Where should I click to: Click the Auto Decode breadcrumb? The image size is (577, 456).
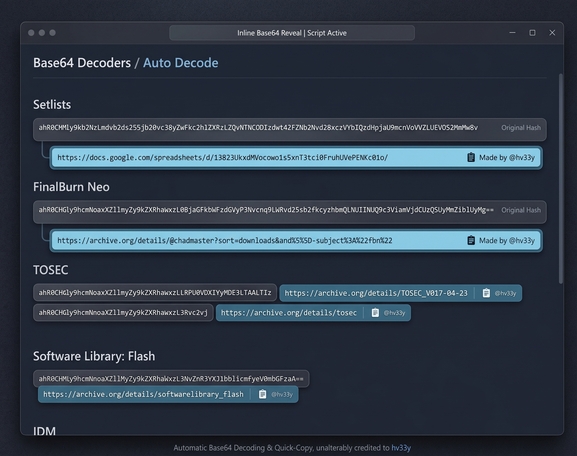[180, 63]
